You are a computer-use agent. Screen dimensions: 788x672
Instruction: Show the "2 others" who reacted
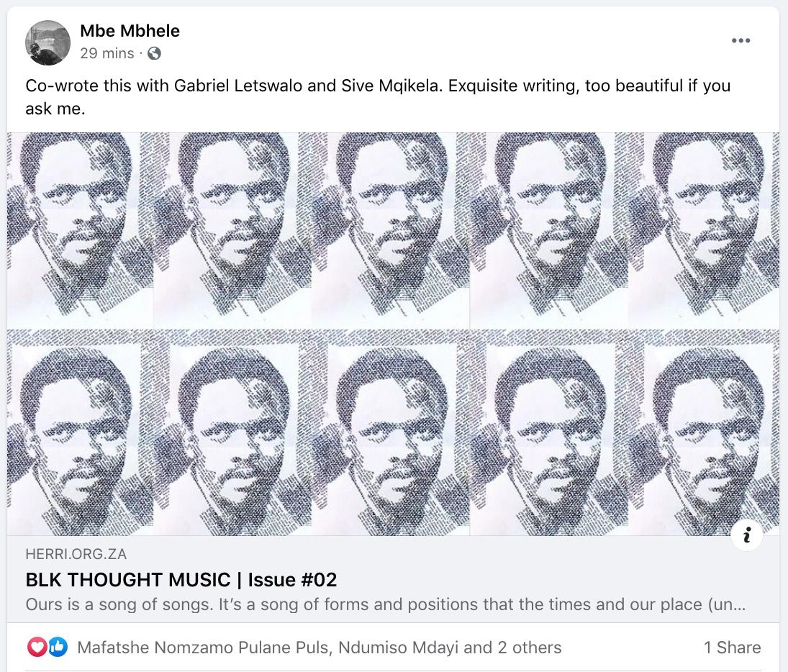529,648
